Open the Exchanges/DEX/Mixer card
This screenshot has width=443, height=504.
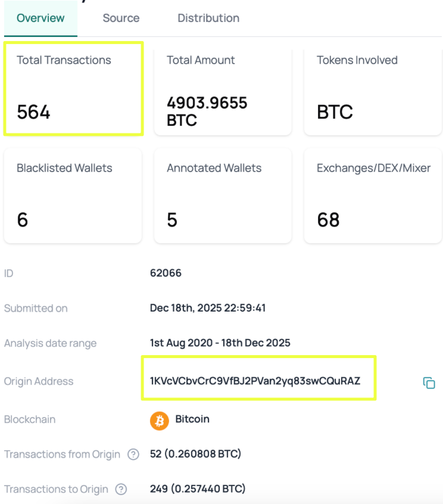(x=373, y=195)
